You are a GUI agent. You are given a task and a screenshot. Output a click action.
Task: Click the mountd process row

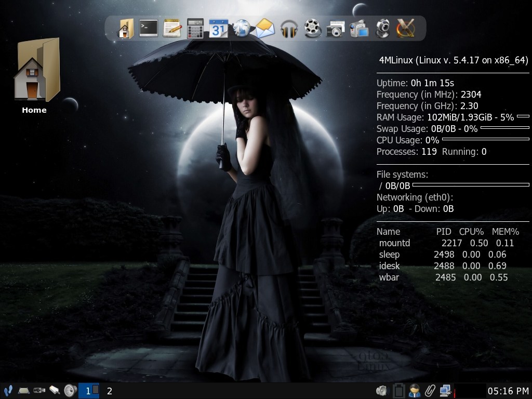[446, 243]
